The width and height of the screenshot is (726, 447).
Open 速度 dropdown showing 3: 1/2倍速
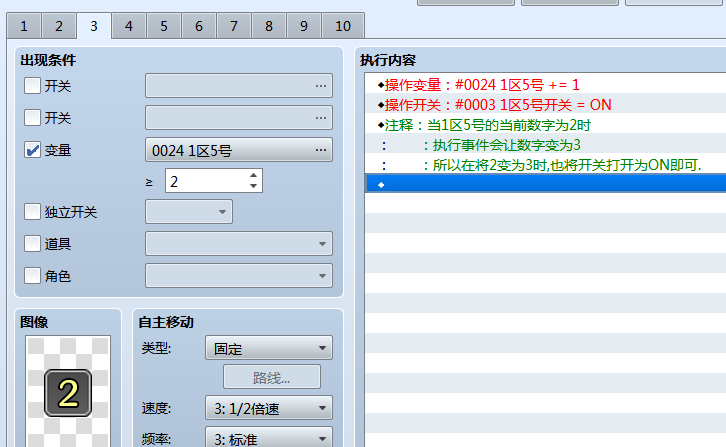point(269,408)
